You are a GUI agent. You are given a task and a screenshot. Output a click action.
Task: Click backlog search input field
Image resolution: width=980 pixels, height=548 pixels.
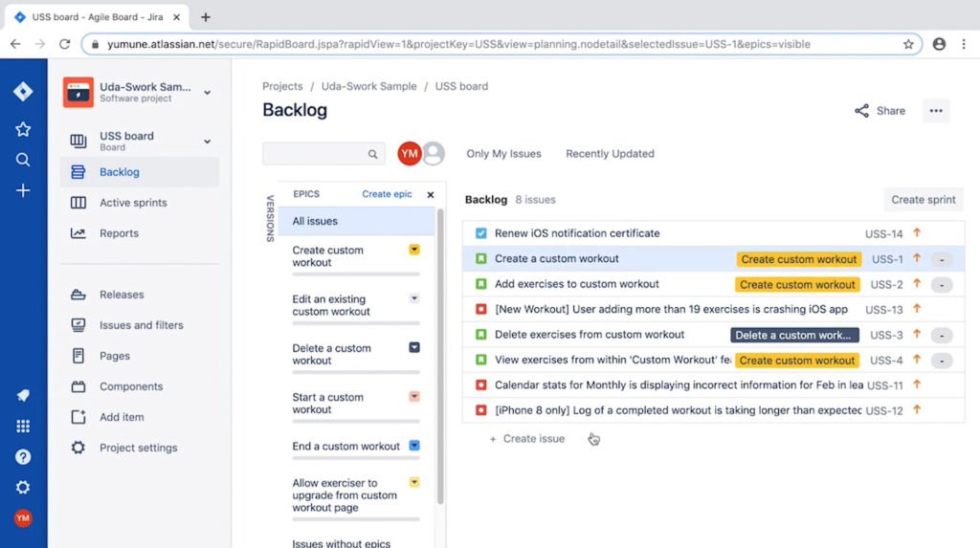tap(323, 154)
